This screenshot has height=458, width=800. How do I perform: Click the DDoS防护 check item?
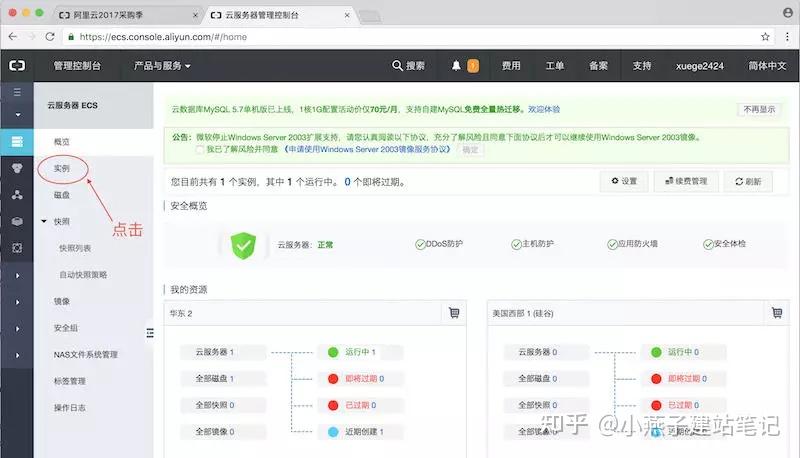[439, 244]
